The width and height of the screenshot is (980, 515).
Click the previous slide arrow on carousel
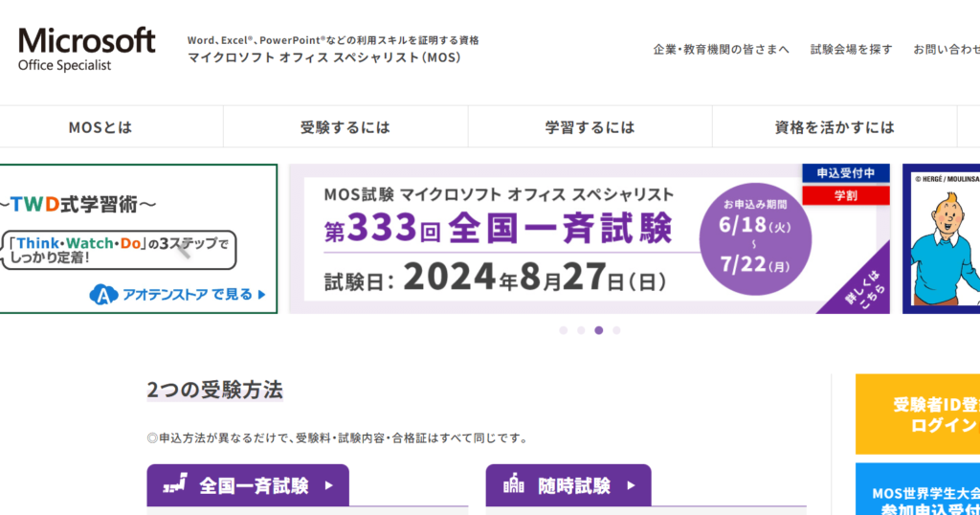point(182,252)
